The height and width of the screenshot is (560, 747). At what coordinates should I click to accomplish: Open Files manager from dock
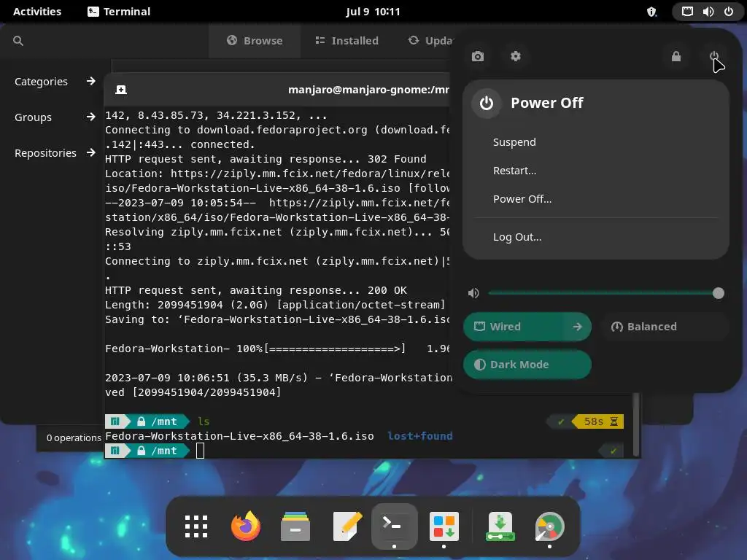click(x=295, y=526)
